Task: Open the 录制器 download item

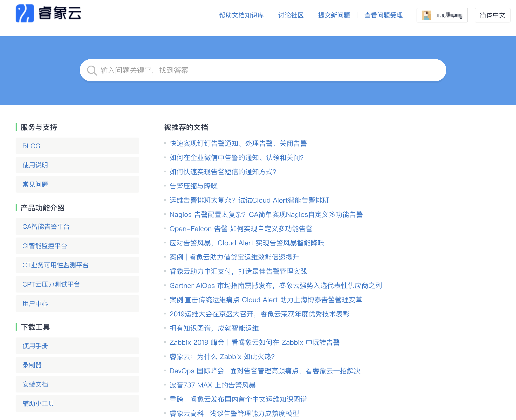Action: [x=77, y=365]
